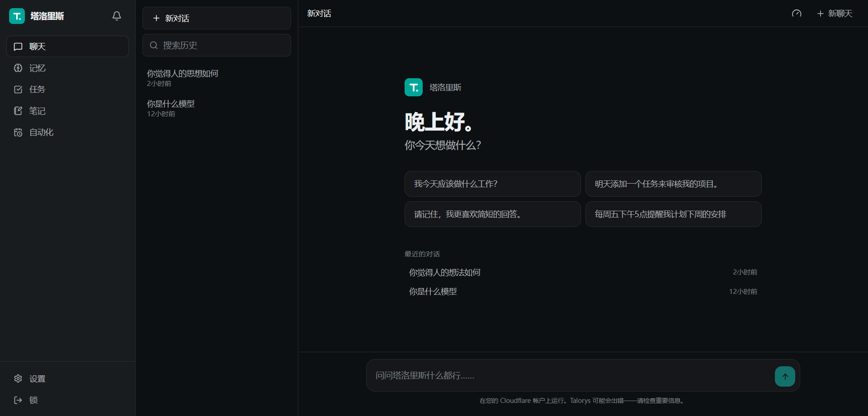Click the 新对话 title in the header
The width and height of the screenshot is (868, 416).
319,14
